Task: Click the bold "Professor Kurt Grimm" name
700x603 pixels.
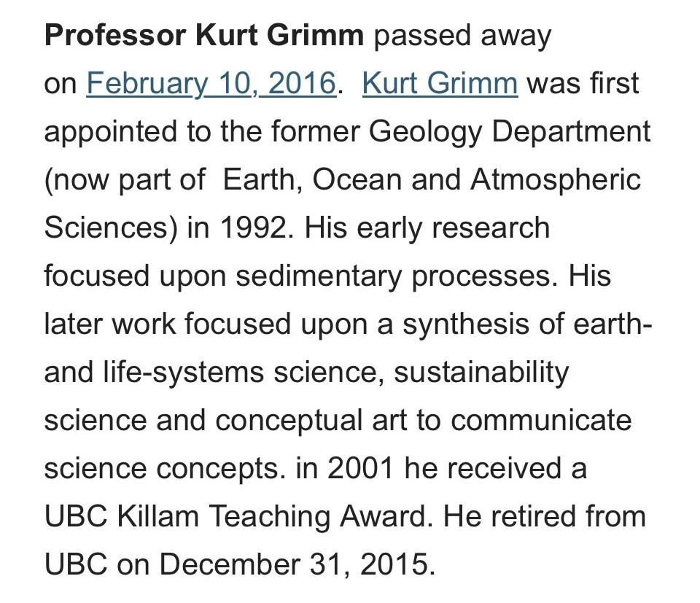Action: coord(203,36)
